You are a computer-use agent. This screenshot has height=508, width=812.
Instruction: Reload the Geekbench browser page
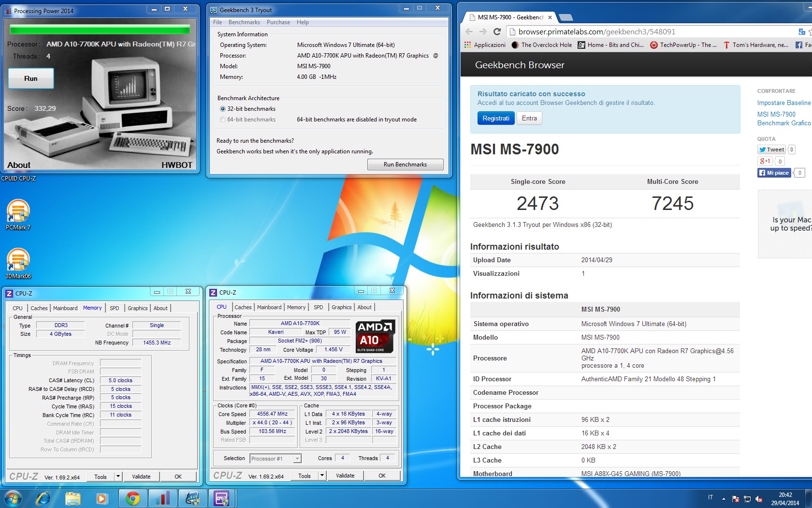pos(497,31)
